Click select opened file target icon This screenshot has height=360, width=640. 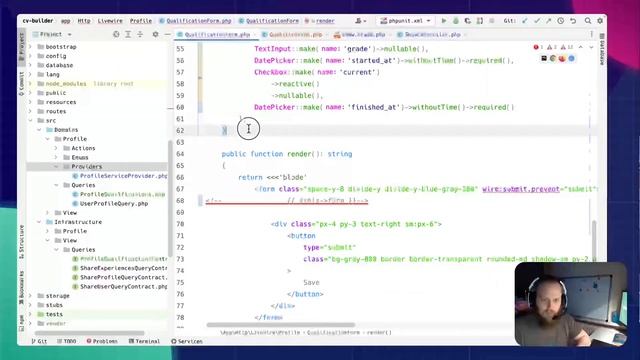[x=116, y=35]
